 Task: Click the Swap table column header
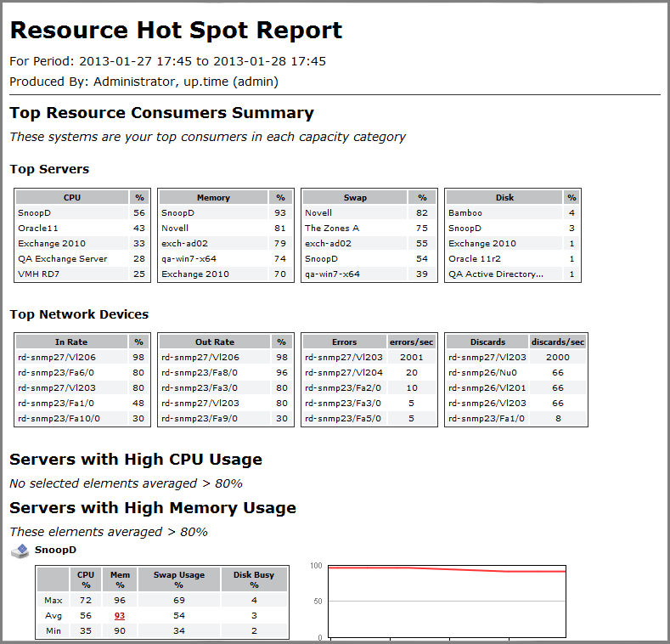coord(356,198)
